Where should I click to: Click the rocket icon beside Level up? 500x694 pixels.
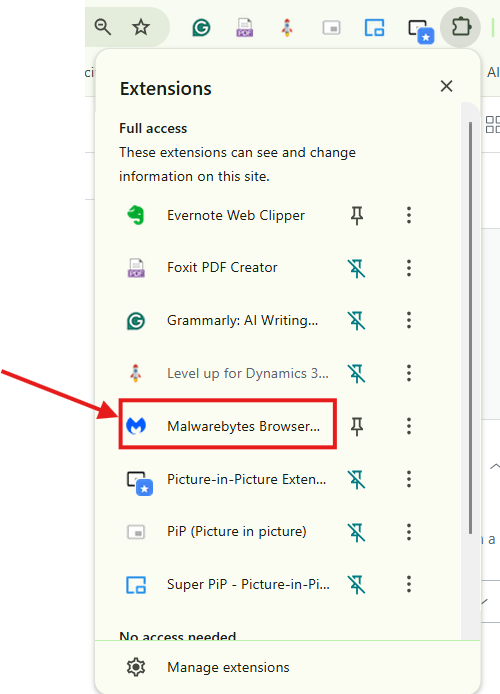click(x=136, y=374)
